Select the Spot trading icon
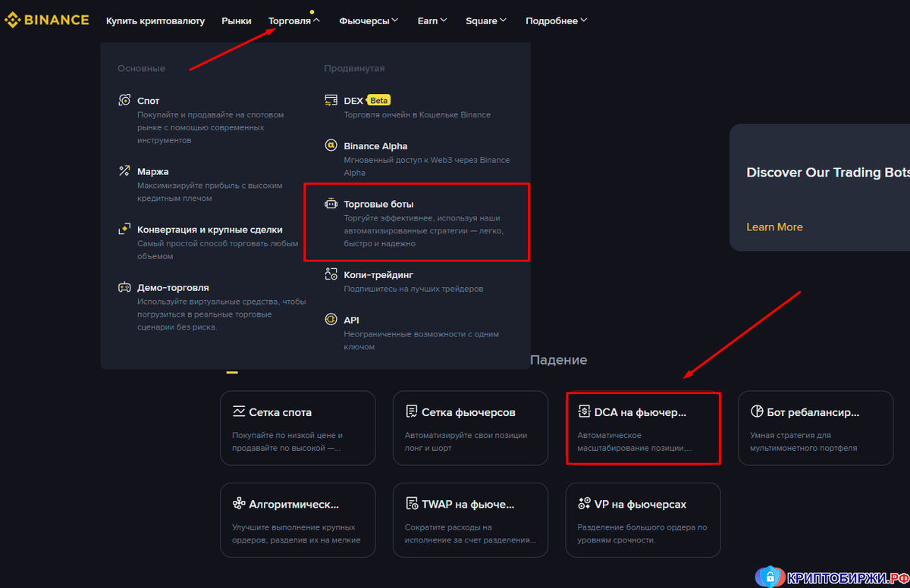This screenshot has width=910, height=588. [x=124, y=100]
